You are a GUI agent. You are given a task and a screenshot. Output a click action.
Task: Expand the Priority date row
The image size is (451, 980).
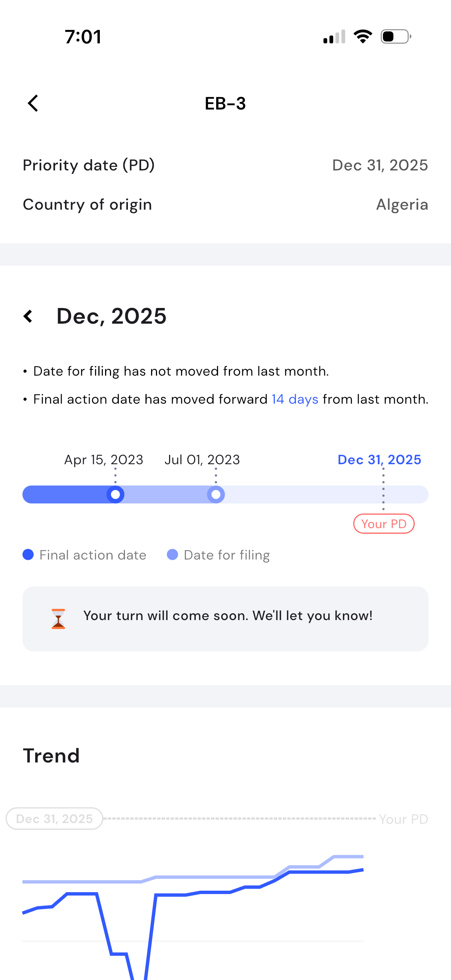click(x=225, y=165)
